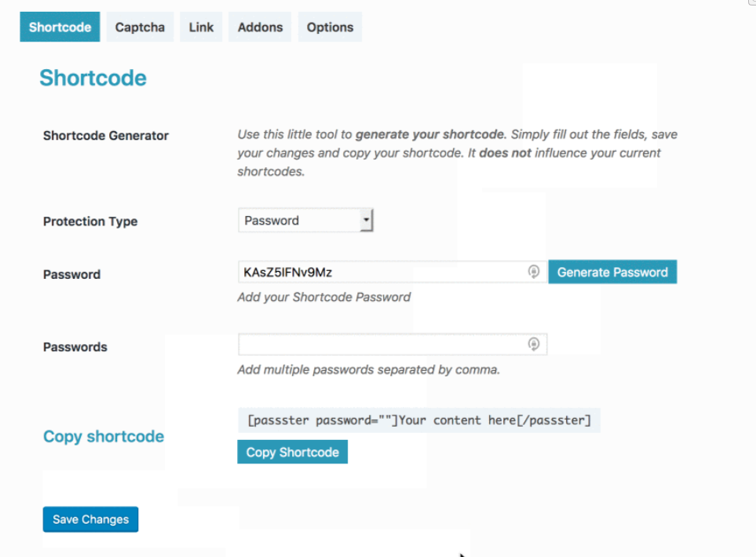This screenshot has height=557, width=756.
Task: Select the passster shortcode text snippet
Action: click(419, 420)
